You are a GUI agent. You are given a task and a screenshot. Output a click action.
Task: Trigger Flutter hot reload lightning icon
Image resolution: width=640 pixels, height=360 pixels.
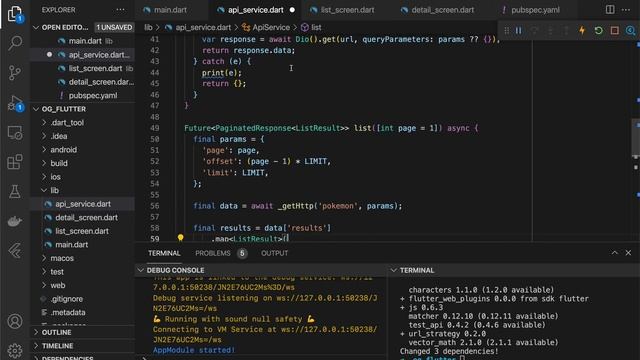pyautogui.click(x=582, y=31)
